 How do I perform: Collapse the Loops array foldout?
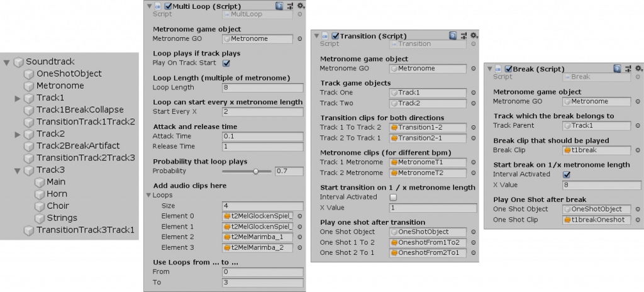(148, 196)
